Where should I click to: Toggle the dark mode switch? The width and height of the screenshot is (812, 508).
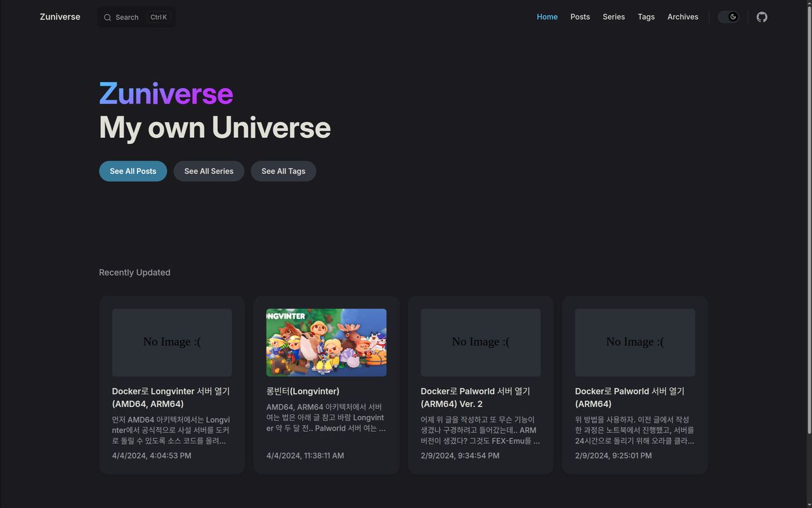[728, 17]
